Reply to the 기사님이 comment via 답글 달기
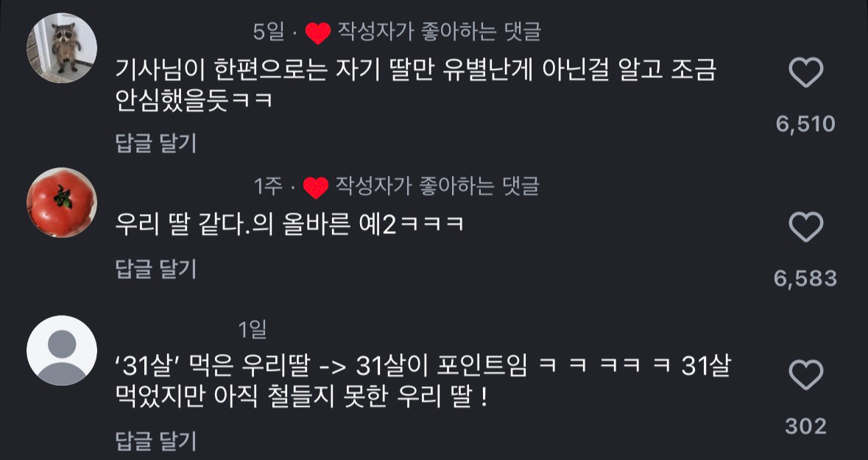This screenshot has height=460, width=868. (156, 144)
